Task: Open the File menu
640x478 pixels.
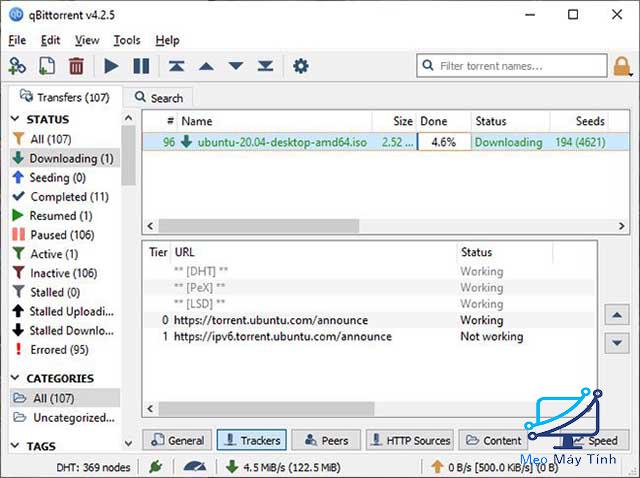Action: pos(17,40)
